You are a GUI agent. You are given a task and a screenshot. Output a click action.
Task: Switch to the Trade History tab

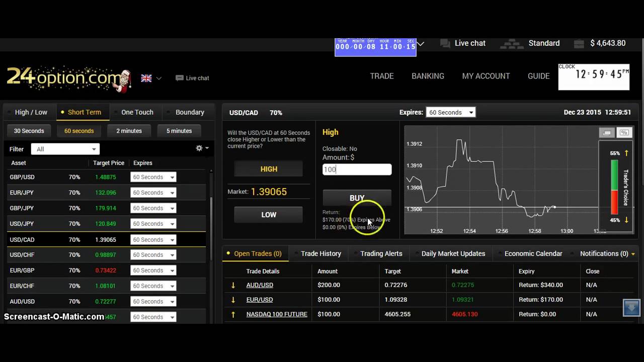pyautogui.click(x=321, y=253)
